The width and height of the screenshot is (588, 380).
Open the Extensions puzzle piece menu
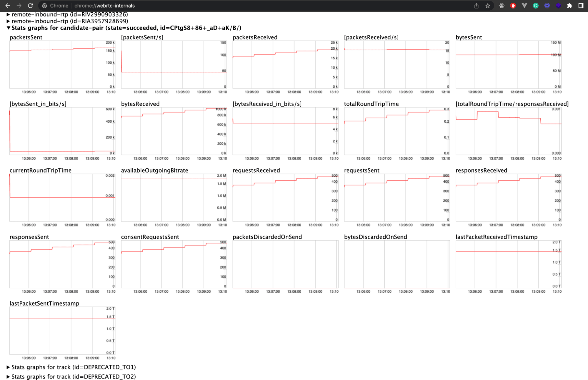[569, 6]
